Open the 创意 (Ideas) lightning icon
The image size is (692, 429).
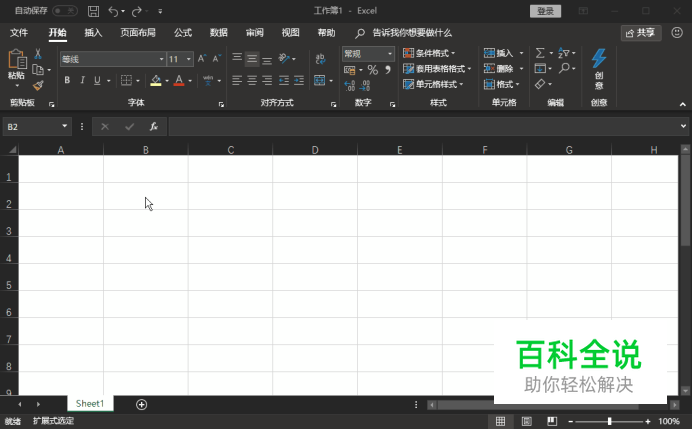[x=598, y=68]
